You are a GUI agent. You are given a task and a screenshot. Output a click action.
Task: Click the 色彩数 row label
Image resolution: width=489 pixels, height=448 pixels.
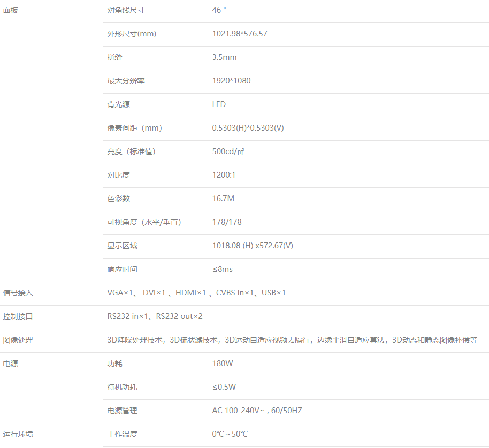tap(118, 199)
